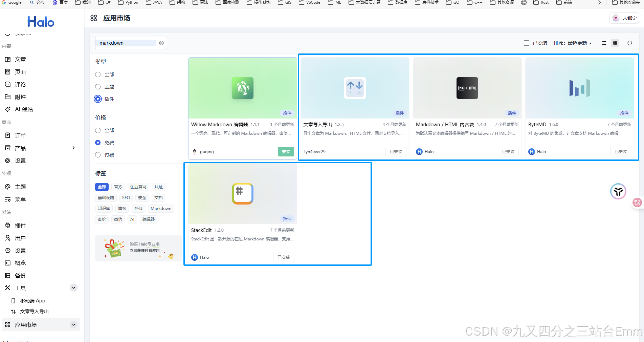Open the 备份 backup icon
This screenshot has width=644, height=342.
click(x=8, y=275)
